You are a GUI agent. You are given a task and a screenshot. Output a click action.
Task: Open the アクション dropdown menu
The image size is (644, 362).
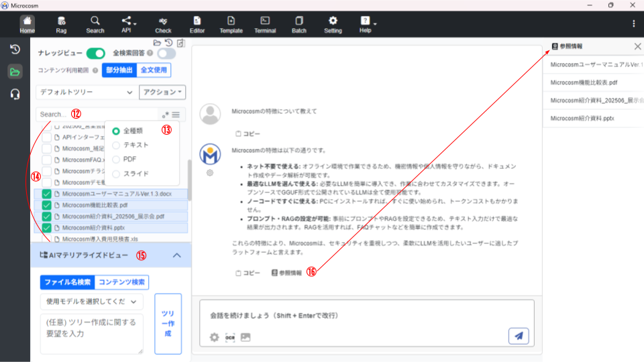(x=162, y=92)
